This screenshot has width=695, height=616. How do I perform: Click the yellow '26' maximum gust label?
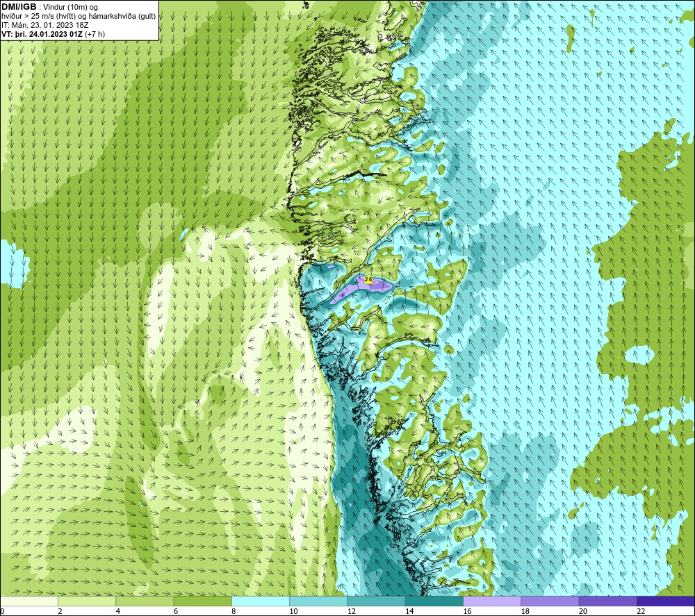tap(368, 279)
